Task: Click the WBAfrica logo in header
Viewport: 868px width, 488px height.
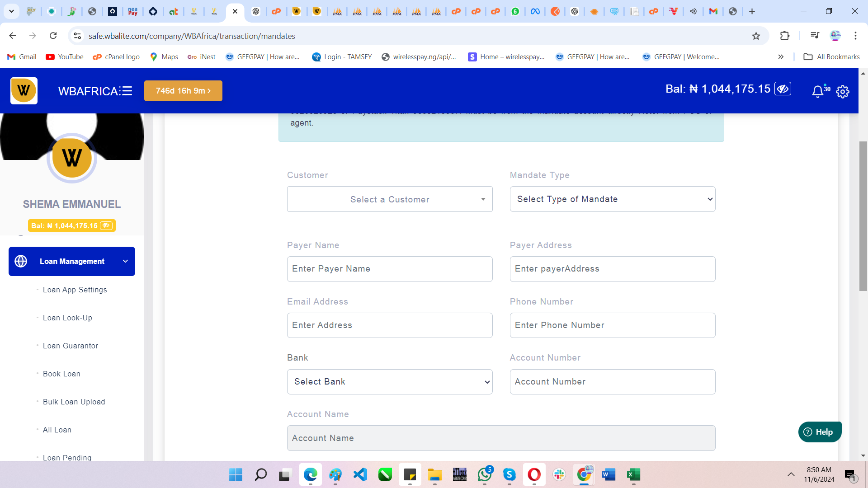Action: (x=24, y=91)
